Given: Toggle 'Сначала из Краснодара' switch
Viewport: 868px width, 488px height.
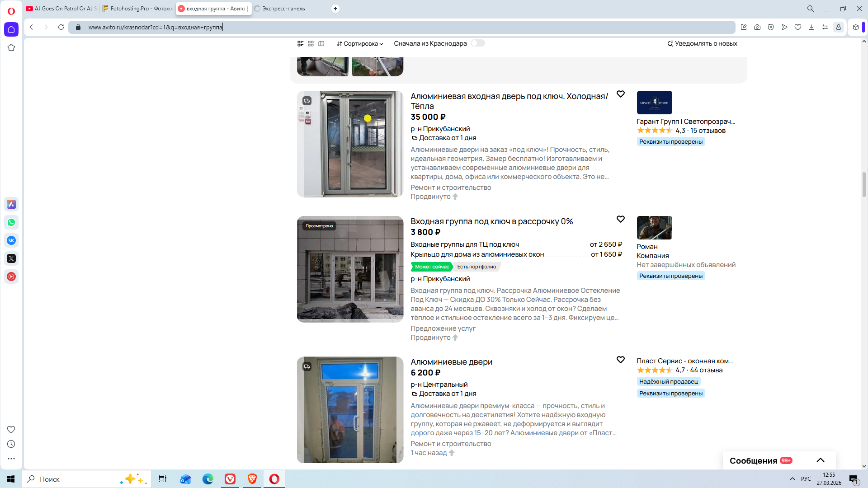Looking at the screenshot, I should pyautogui.click(x=477, y=43).
